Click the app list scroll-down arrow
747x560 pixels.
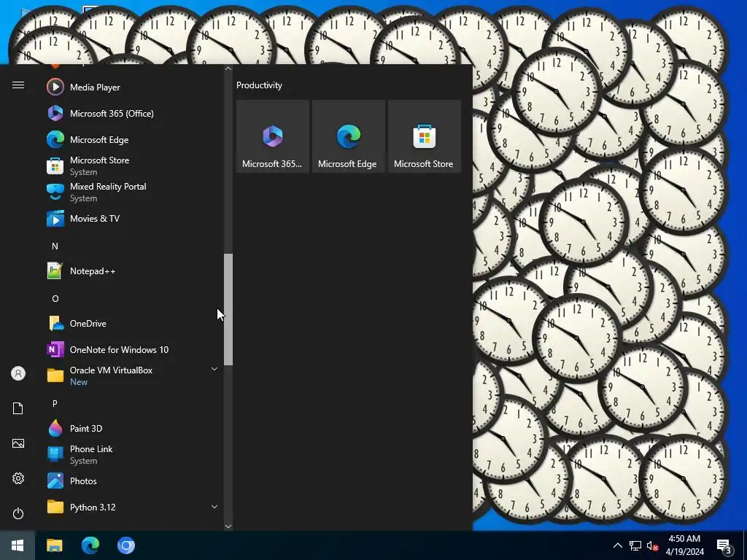pos(228,526)
